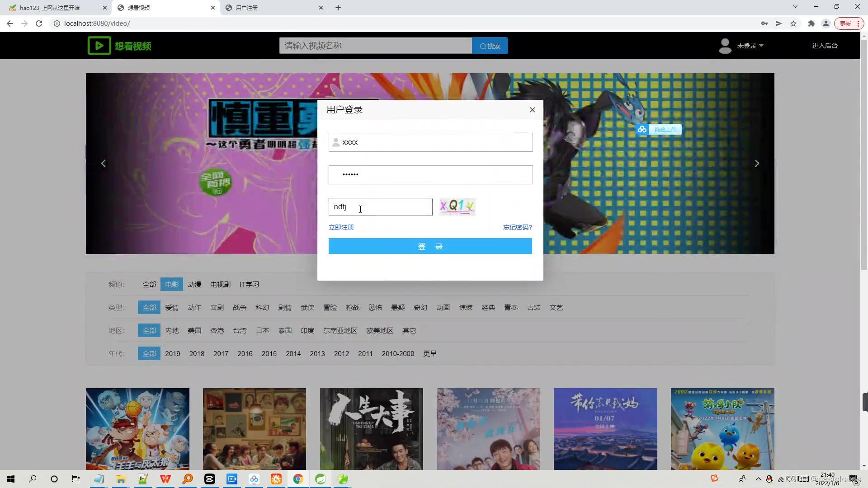
Task: Show hidden system tray icons chevron
Action: click(758, 479)
